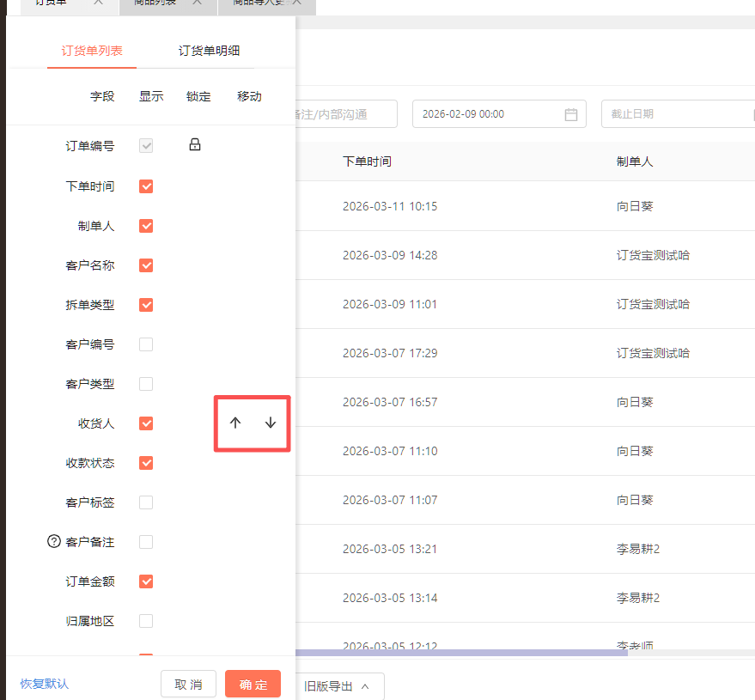Image resolution: width=755 pixels, height=700 pixels.
Task: Click the 收款状态 field label
Action: point(90,463)
